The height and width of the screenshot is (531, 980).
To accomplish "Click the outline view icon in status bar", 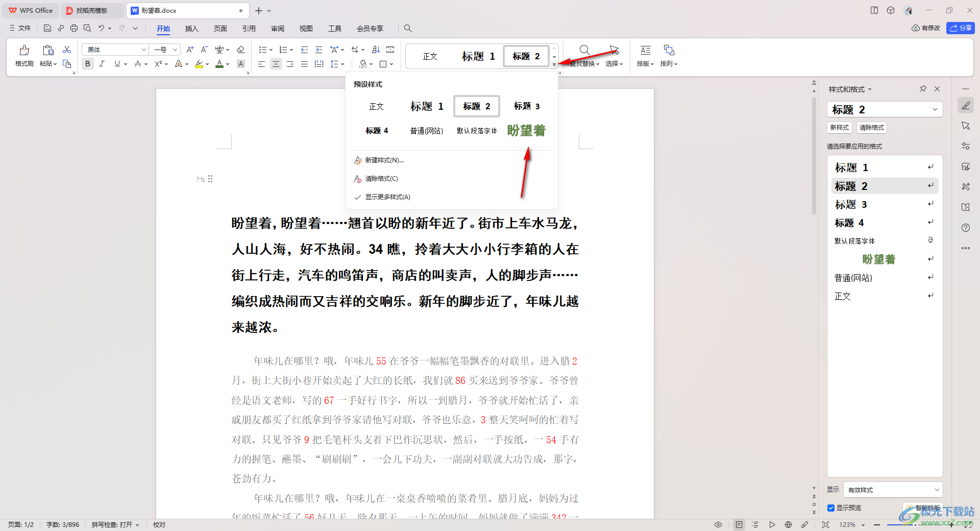I will point(755,524).
